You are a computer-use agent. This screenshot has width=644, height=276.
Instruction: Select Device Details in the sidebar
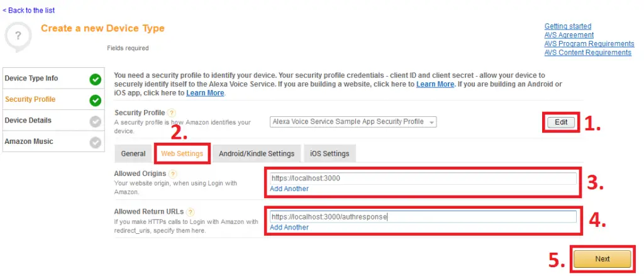click(28, 120)
